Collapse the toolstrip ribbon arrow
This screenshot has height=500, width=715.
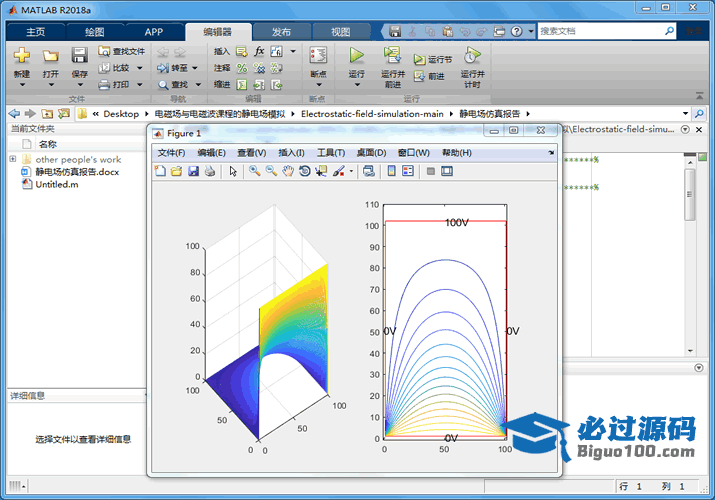(699, 96)
